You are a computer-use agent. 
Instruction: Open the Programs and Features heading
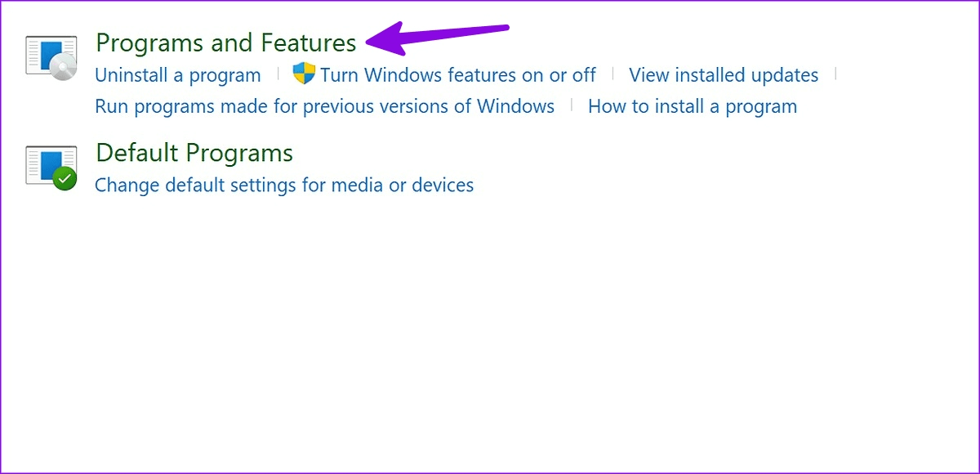(x=225, y=42)
